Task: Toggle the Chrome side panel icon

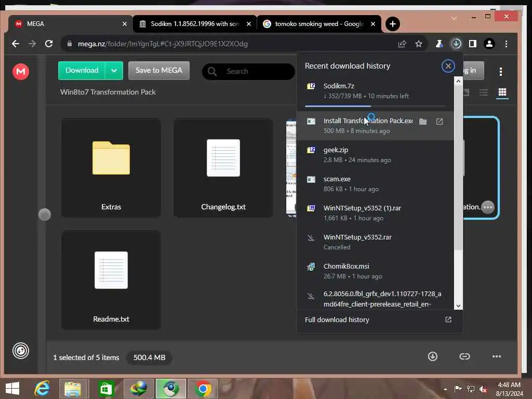Action: tap(473, 44)
